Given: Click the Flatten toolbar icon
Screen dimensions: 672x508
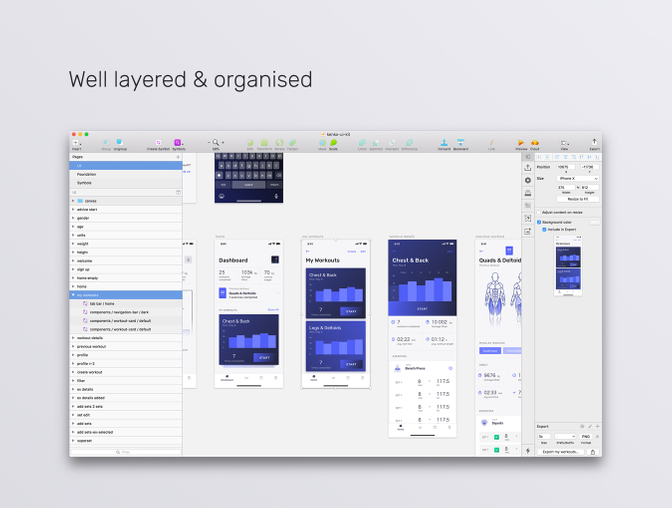Looking at the screenshot, I should (293, 143).
